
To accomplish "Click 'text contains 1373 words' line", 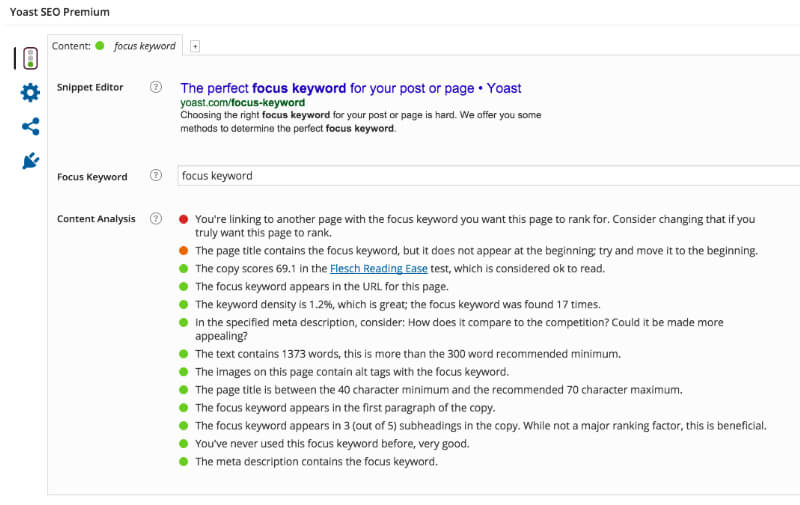I will tap(408, 354).
